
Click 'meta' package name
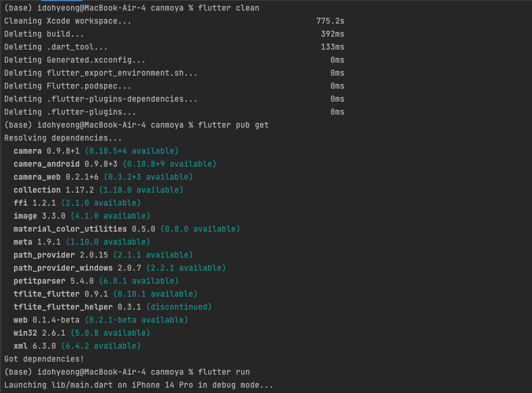tap(22, 242)
